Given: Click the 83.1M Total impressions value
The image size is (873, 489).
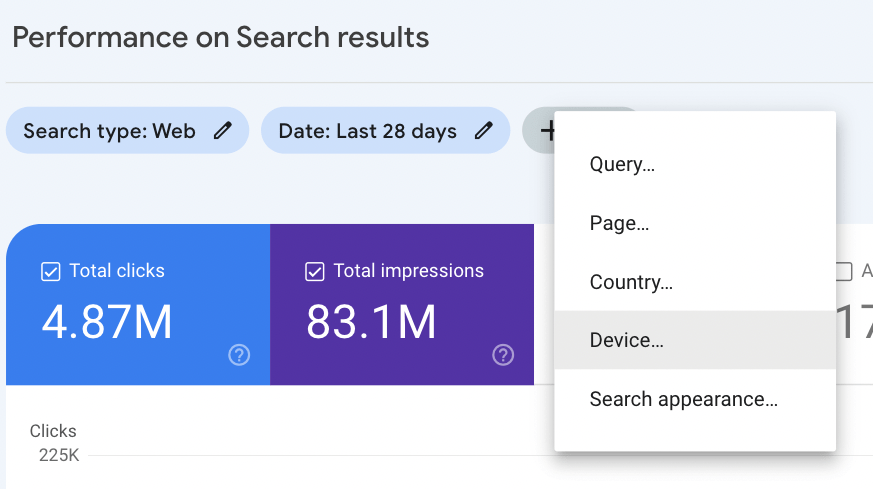Looking at the screenshot, I should pos(371,322).
